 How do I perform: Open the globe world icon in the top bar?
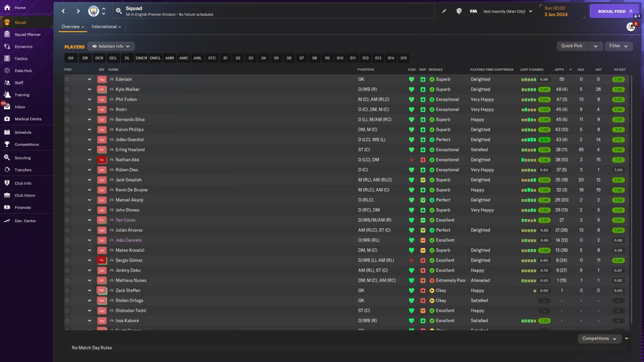pos(459,11)
